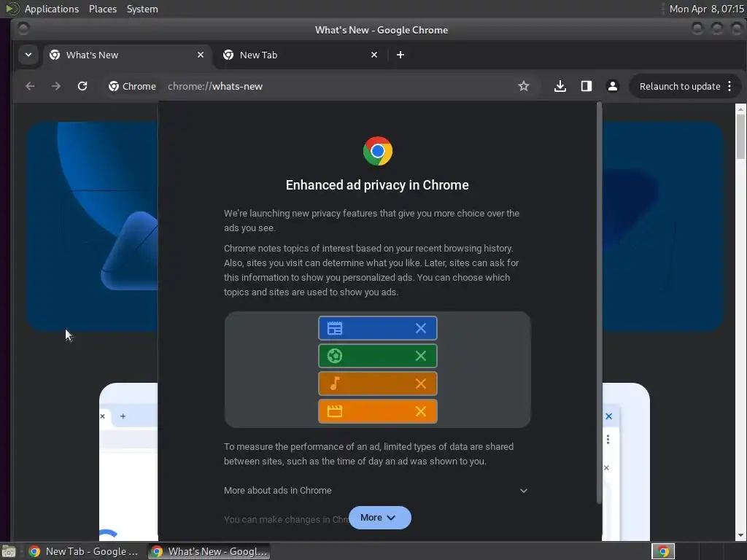The height and width of the screenshot is (560, 747).
Task: Open the Places menu
Action: click(103, 9)
